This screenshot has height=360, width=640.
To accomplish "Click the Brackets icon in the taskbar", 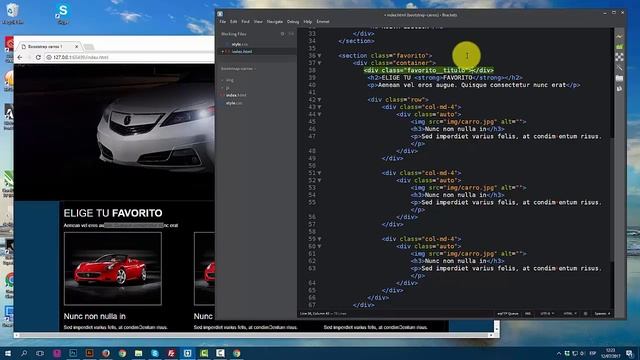I will (x=187, y=353).
